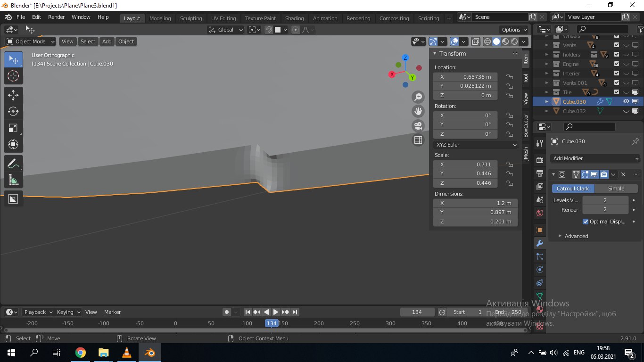Pin Cube.030 in the properties editor
644x362 pixels.
click(635, 141)
